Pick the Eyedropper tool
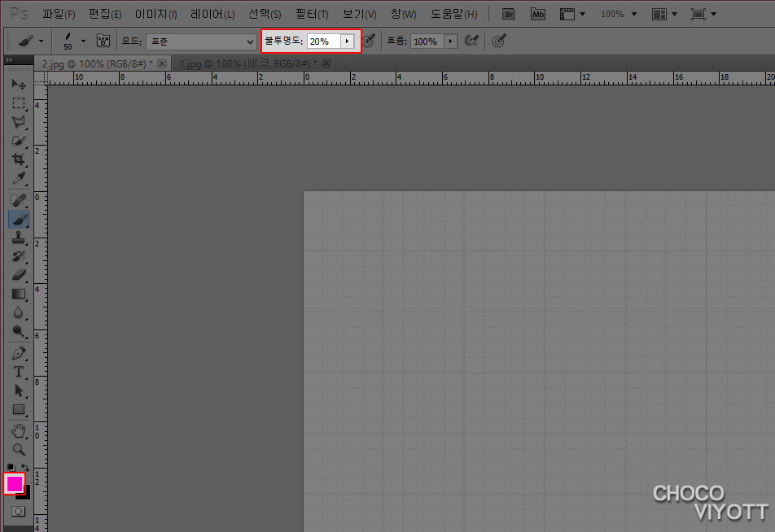The image size is (775, 532). point(19,179)
